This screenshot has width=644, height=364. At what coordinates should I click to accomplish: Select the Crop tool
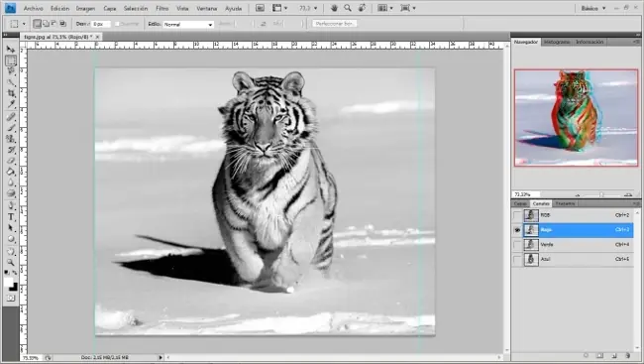[x=11, y=94]
